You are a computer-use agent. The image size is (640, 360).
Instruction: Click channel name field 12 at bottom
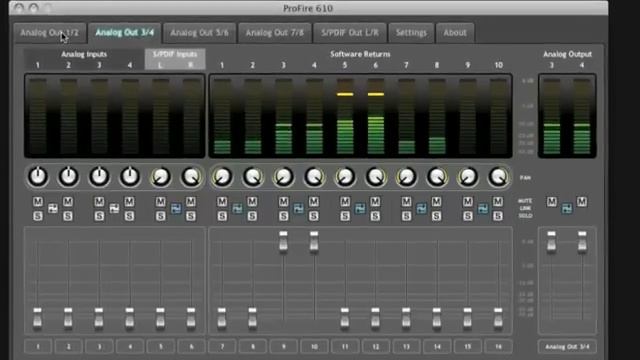coord(376,347)
